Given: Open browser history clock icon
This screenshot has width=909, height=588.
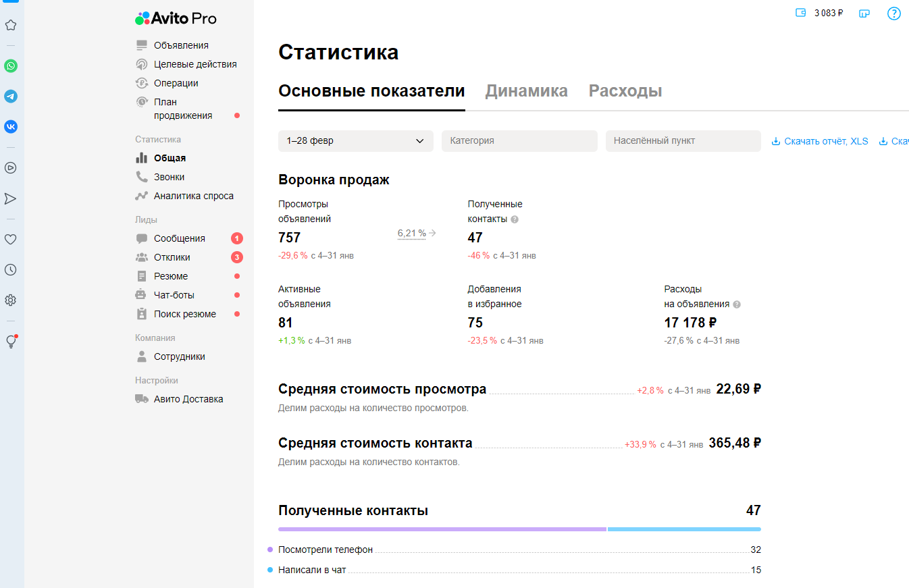Looking at the screenshot, I should coord(11,269).
